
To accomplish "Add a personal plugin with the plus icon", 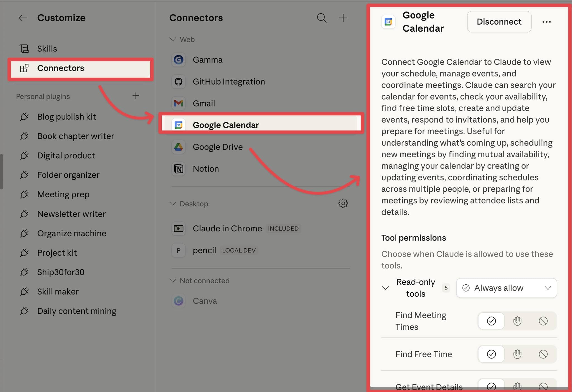I will click(x=136, y=96).
